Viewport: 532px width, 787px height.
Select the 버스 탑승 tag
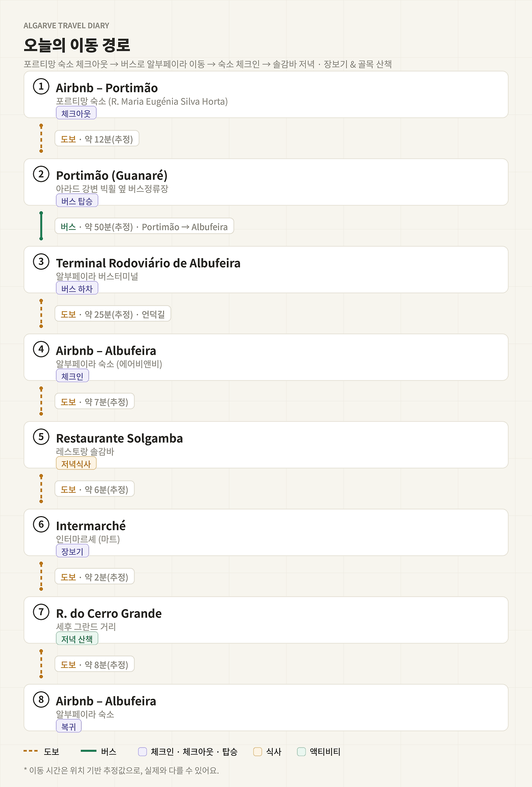77,200
